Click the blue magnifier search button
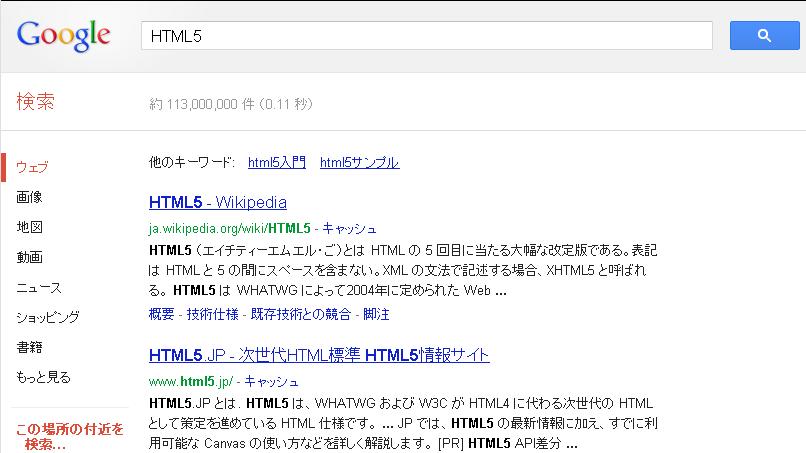 tap(764, 35)
